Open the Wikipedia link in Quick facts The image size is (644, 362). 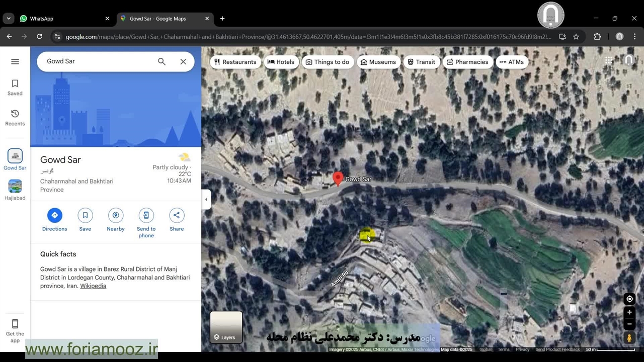[93, 286]
